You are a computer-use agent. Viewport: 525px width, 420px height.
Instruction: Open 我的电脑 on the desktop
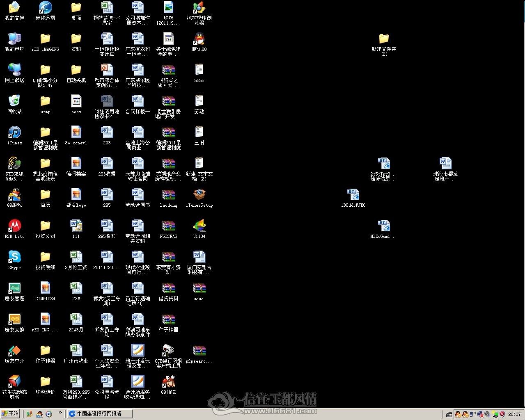click(x=14, y=42)
